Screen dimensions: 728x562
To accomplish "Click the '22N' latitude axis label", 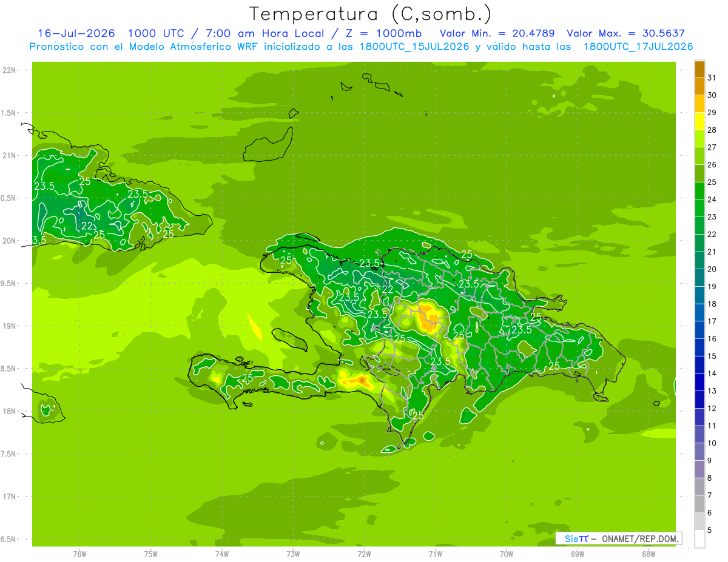I will point(10,70).
